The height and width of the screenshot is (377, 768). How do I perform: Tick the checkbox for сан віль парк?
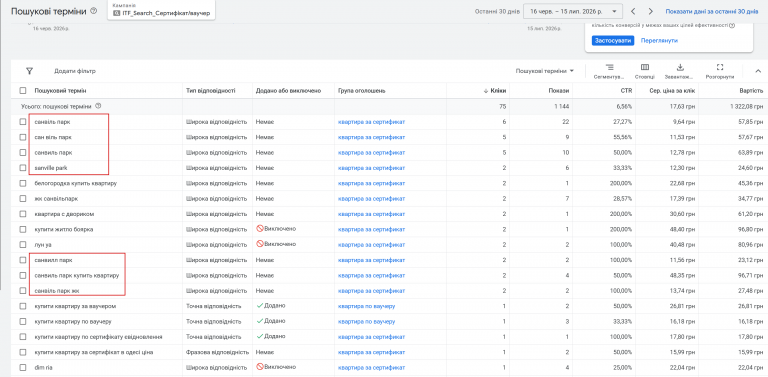click(x=23, y=137)
